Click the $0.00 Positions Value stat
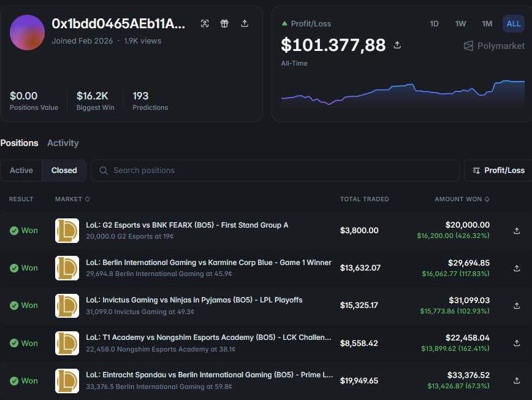This screenshot has width=532, height=400. (34, 101)
